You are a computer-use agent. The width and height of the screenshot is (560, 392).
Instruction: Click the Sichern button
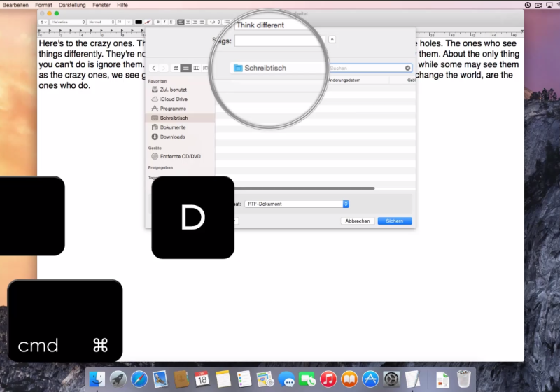tap(395, 221)
